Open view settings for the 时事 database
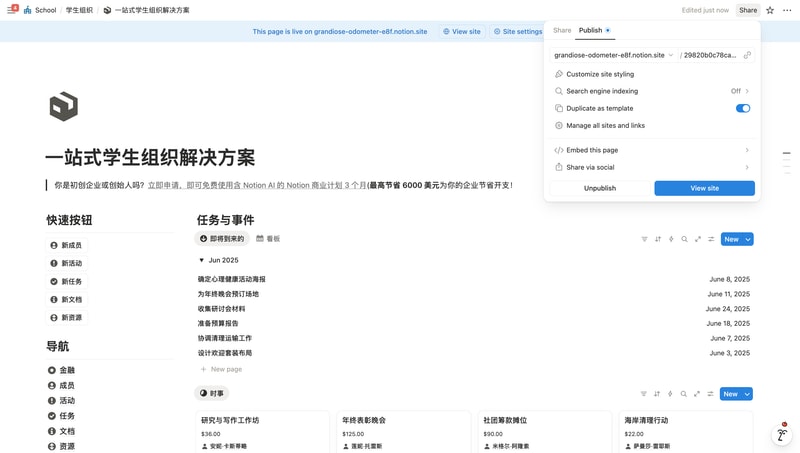This screenshot has height=453, width=800. tap(710, 394)
